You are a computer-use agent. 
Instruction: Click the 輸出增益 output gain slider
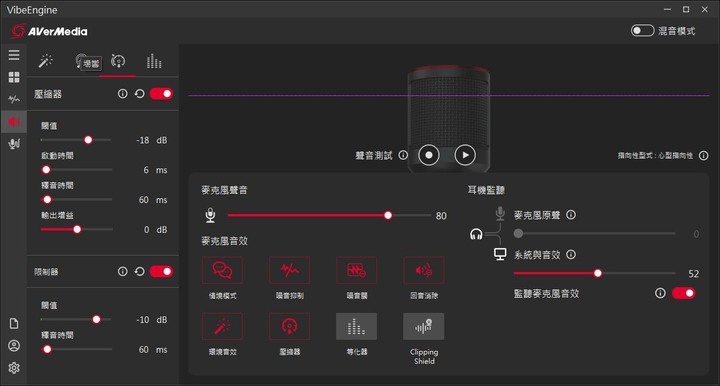76,229
